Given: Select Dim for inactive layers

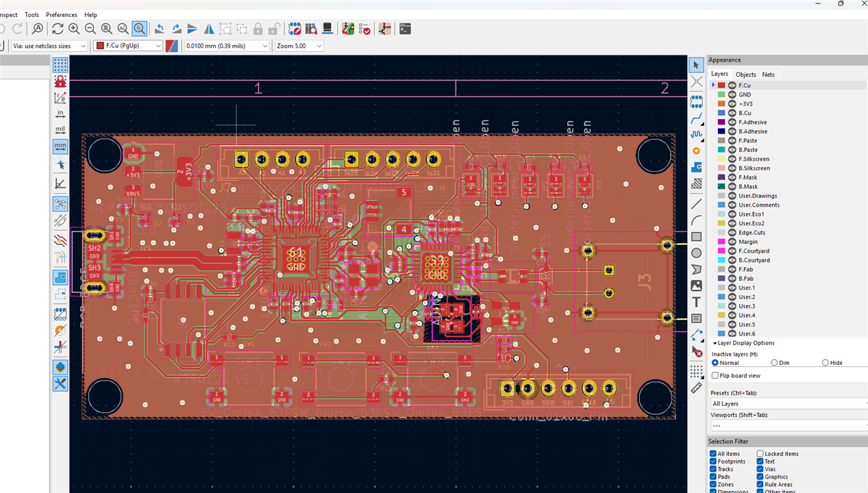Looking at the screenshot, I should 775,363.
